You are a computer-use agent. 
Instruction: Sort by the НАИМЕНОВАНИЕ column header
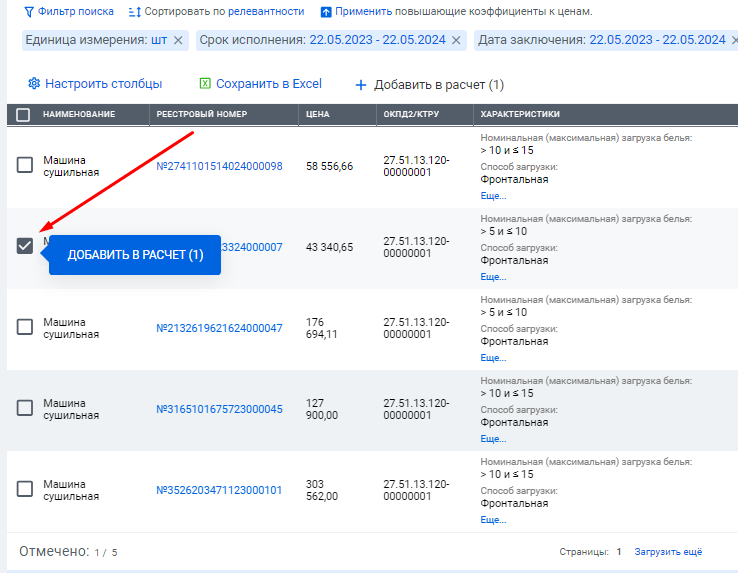[79, 114]
